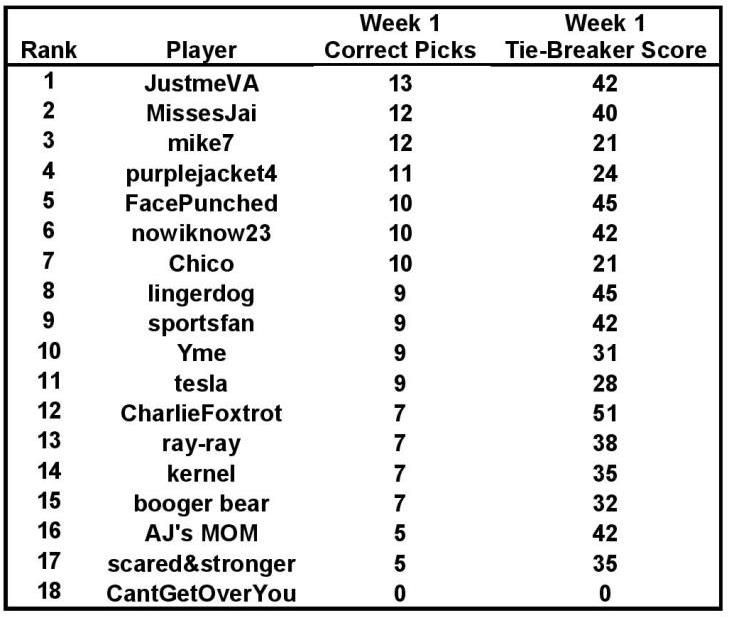Select JustmeVA's correct picks value 13
The width and height of the screenshot is (729, 619).
point(400,84)
